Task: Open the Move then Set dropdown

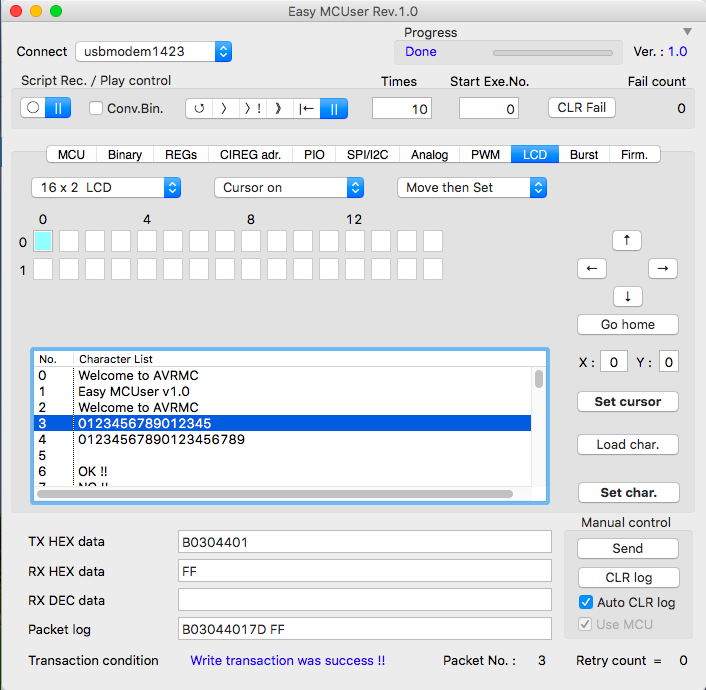Action: coord(472,187)
